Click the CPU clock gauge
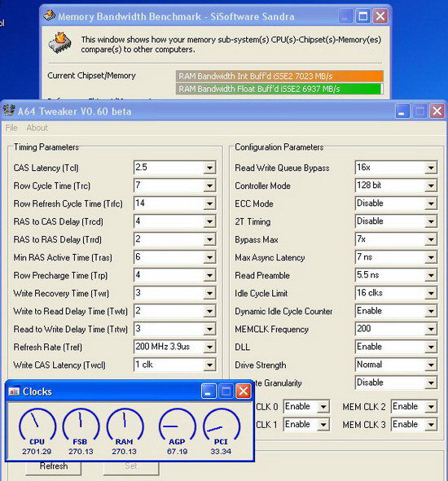The image size is (448, 481). point(37,424)
